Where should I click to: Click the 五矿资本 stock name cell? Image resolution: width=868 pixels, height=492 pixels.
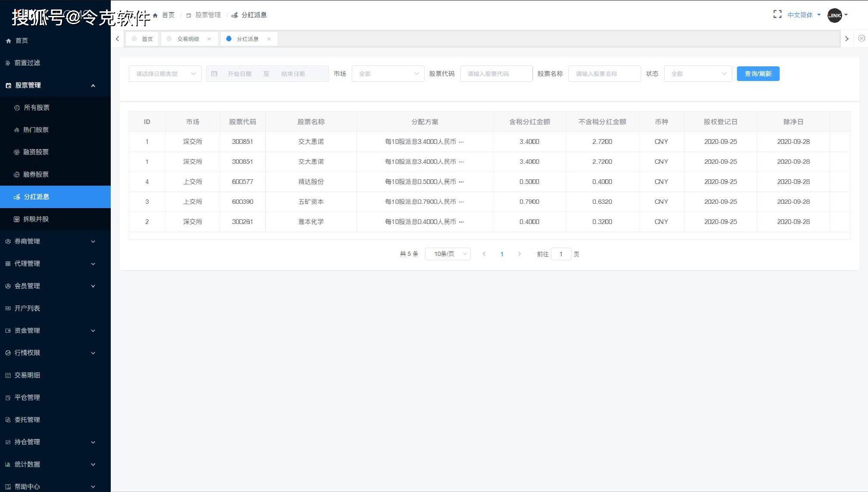(311, 202)
